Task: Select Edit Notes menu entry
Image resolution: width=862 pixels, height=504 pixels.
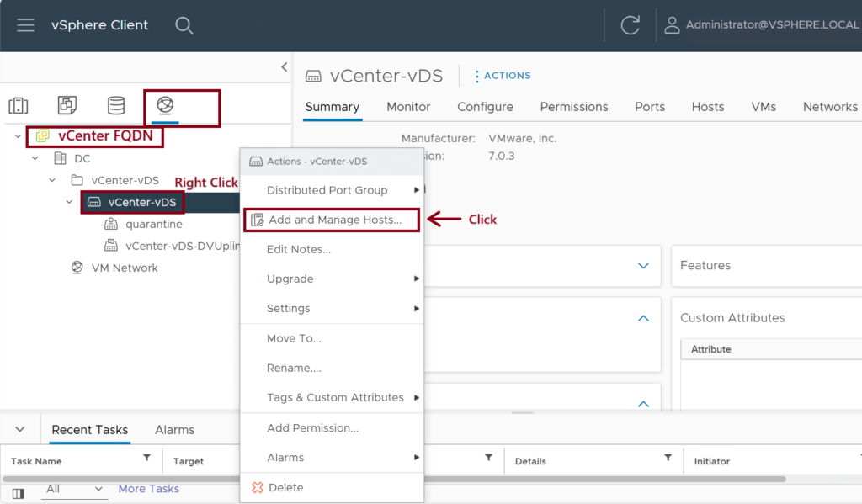Action: pos(332,250)
